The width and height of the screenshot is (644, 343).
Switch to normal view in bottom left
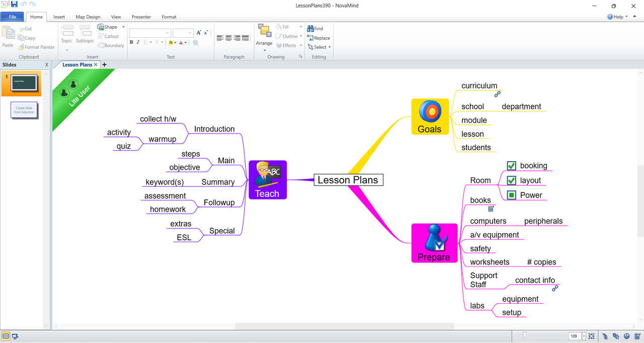point(6,336)
